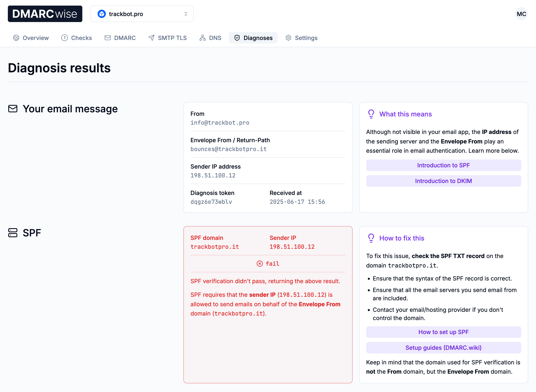Open the Introduction to SPF guide
The image size is (536, 392).
(443, 165)
